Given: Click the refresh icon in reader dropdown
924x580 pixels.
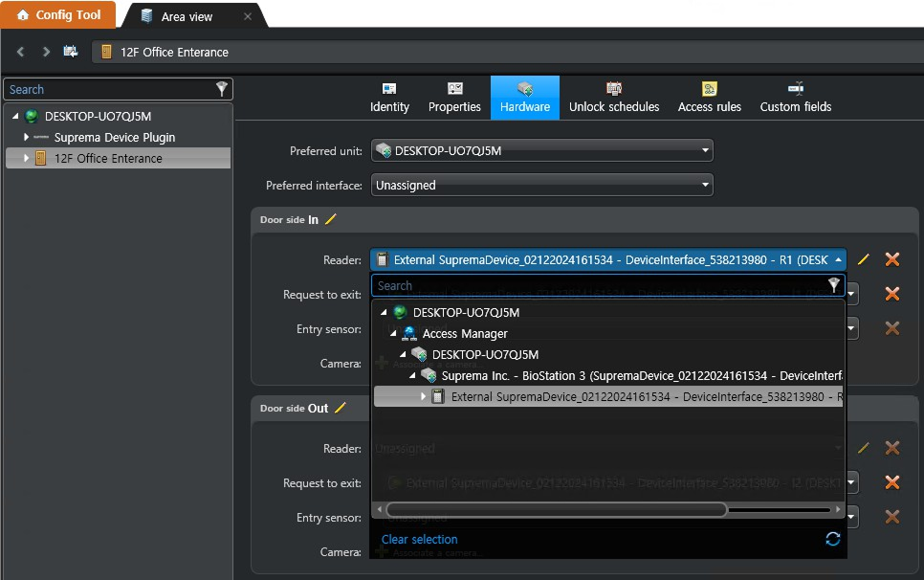Looking at the screenshot, I should click(832, 539).
